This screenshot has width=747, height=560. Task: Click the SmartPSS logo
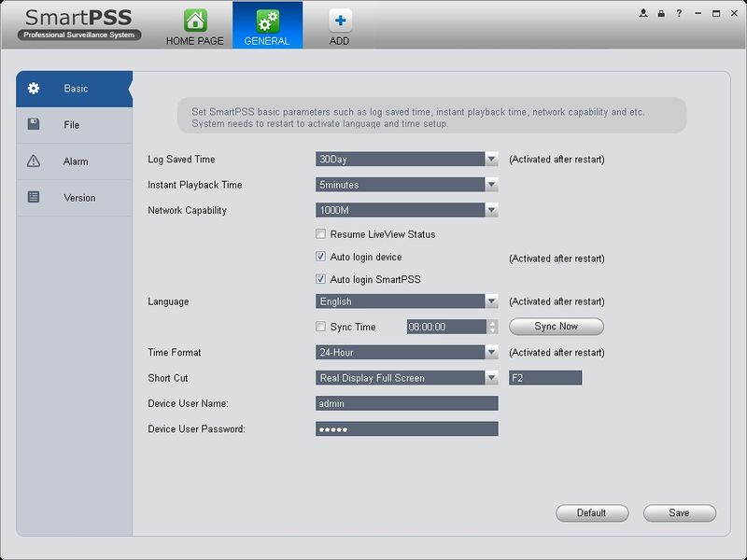pos(79,24)
